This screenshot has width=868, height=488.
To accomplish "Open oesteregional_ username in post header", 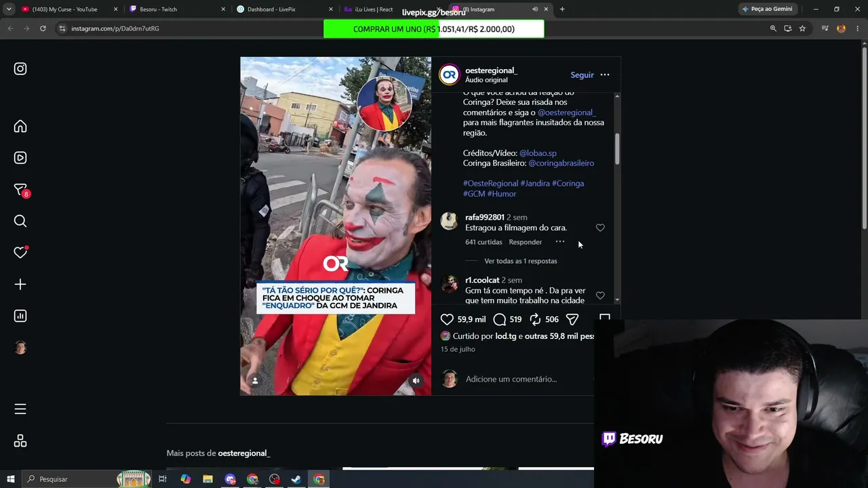I will (491, 70).
